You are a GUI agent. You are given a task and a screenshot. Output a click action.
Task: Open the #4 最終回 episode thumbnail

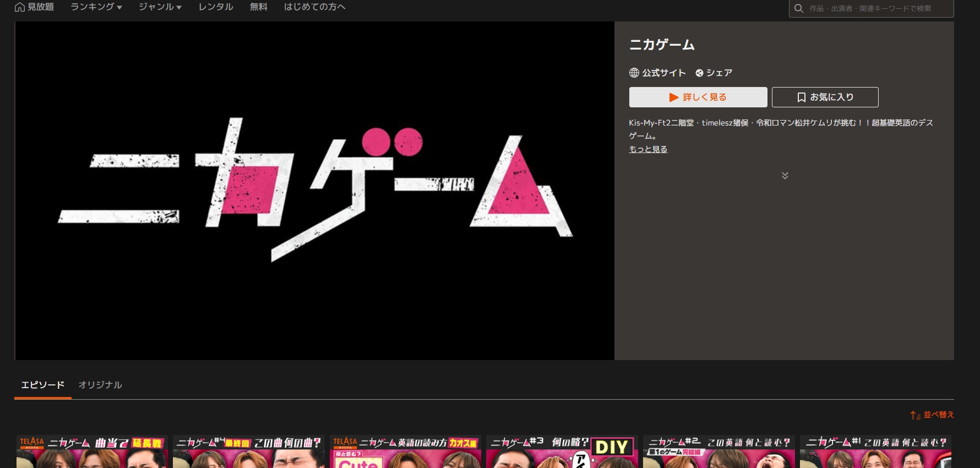tap(249, 451)
